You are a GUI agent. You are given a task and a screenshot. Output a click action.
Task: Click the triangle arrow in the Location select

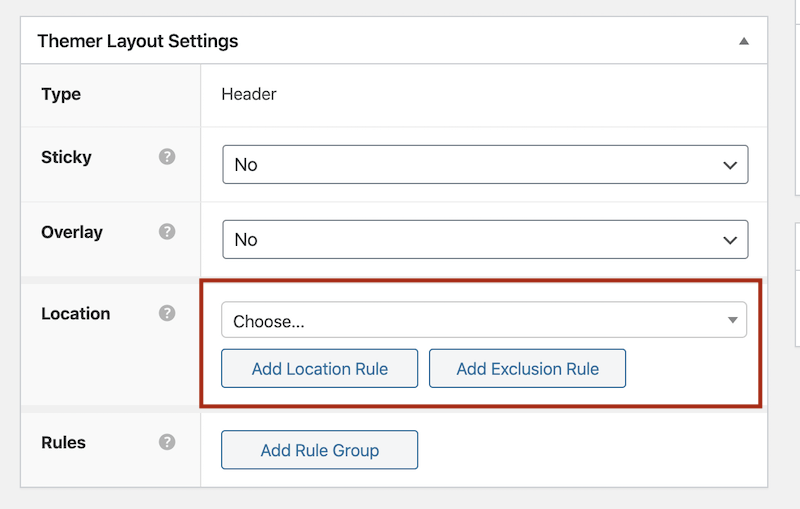(732, 321)
